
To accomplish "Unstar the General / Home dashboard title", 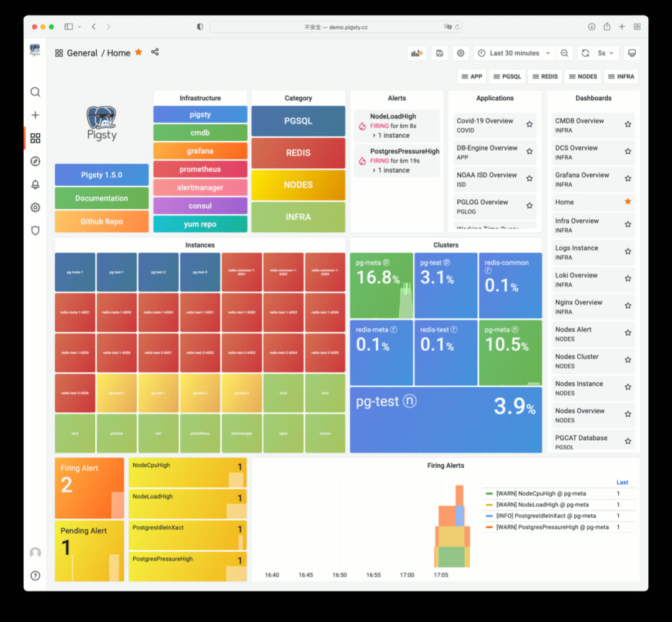I will [139, 52].
